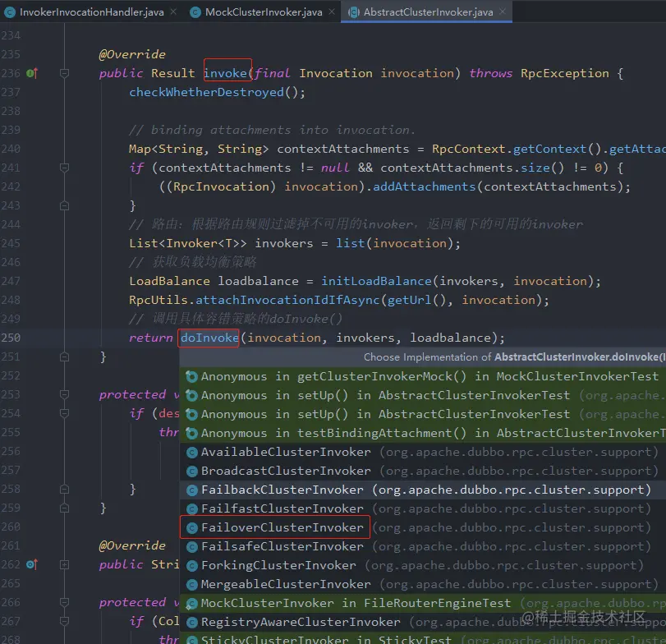Click the file icon on AbstractClusterInvoker.java tab
The width and height of the screenshot is (666, 644).
tap(354, 12)
